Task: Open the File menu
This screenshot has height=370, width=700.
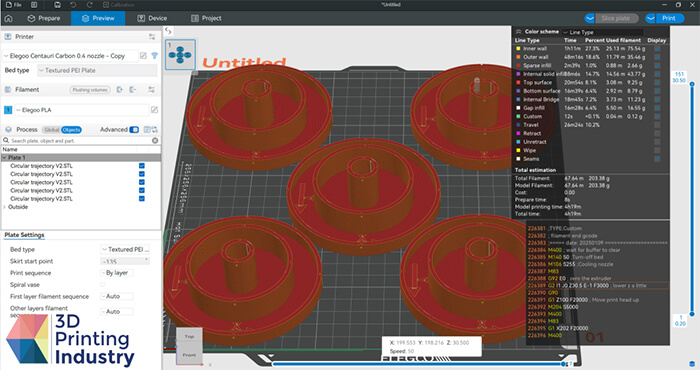Action: 14,4
